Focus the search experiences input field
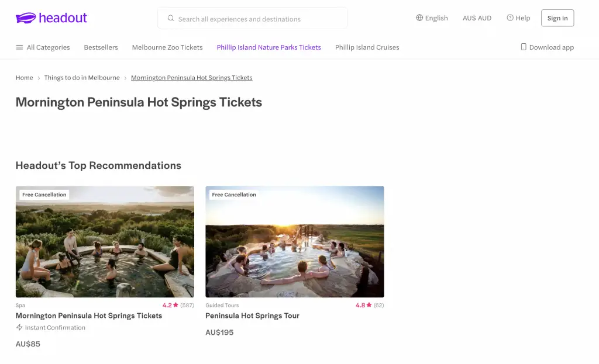Viewport: 599px width, 364px height. click(x=253, y=18)
